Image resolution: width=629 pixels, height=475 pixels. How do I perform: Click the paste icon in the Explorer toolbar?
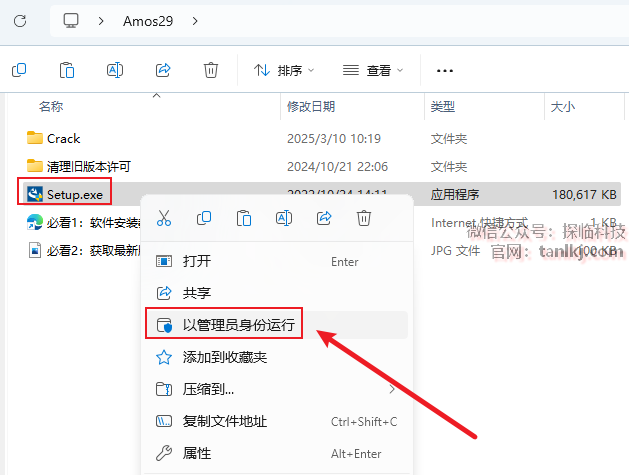67,70
